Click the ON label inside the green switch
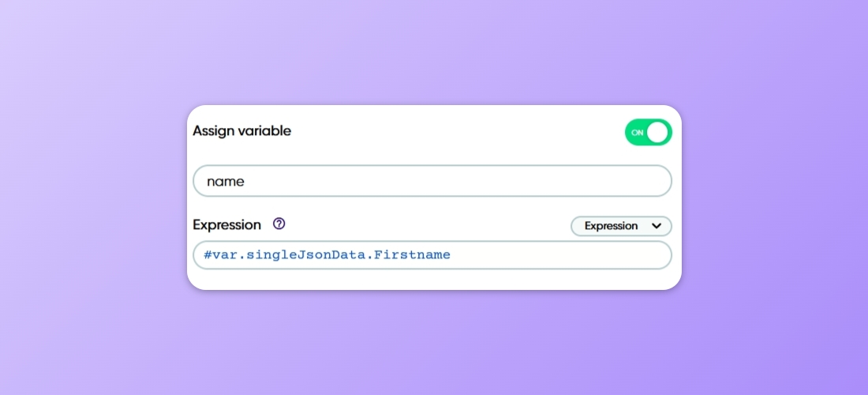Viewport: 868px width, 395px height. [637, 133]
